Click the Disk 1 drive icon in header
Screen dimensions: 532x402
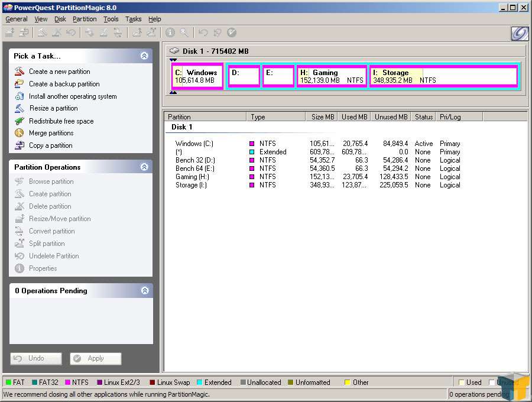[174, 51]
